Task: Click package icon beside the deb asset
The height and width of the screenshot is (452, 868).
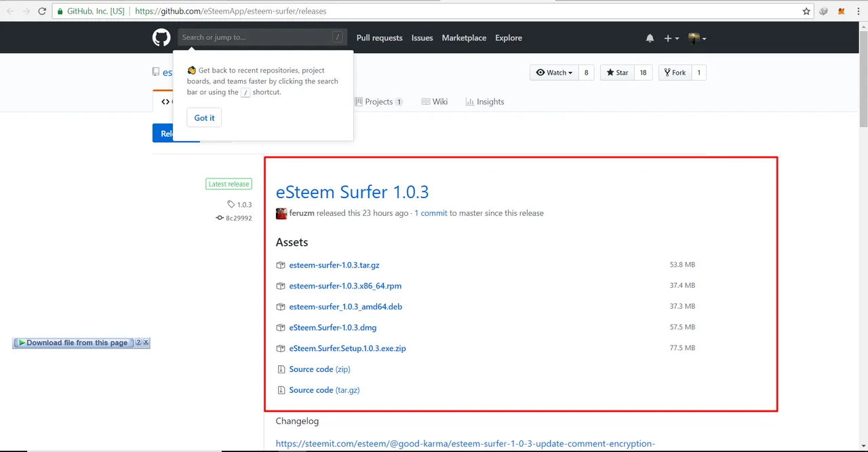Action: (281, 307)
